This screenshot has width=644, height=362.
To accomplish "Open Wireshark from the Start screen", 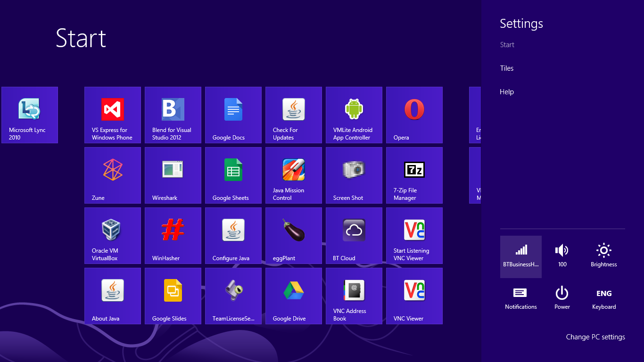I will click(173, 175).
